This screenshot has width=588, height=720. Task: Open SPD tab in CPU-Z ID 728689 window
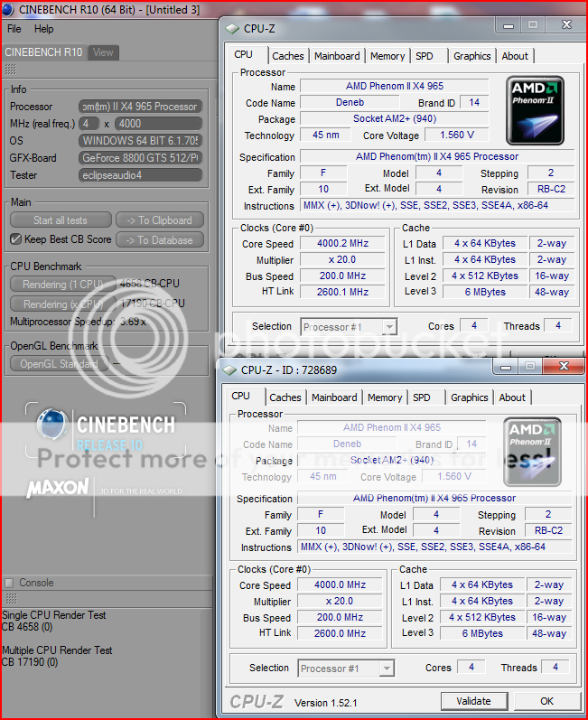422,397
